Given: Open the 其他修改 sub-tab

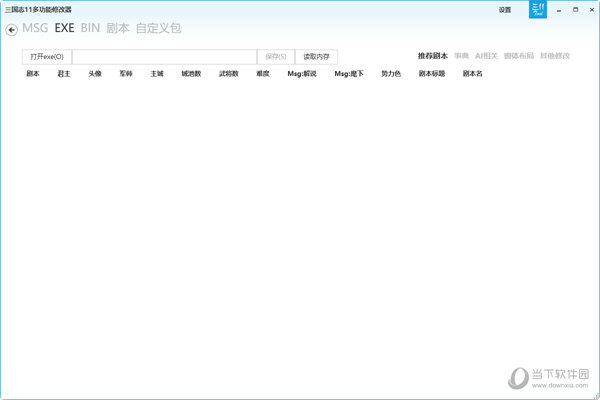Looking at the screenshot, I should coord(555,56).
